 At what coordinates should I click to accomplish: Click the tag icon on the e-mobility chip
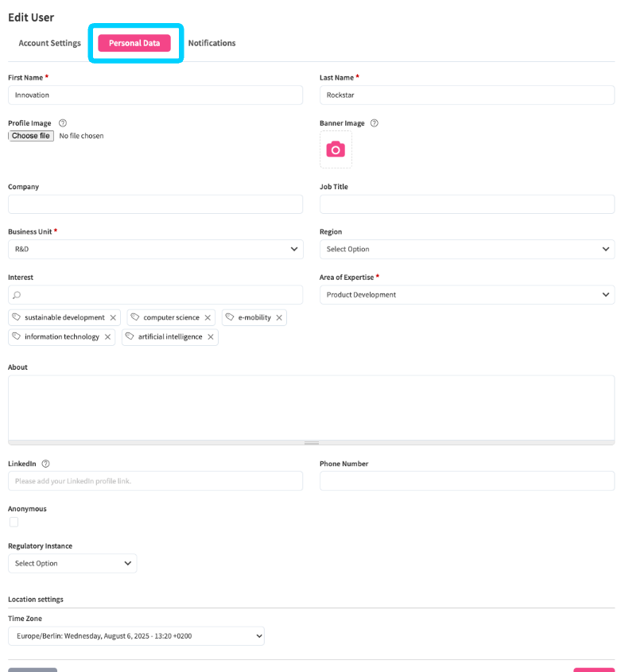[x=230, y=317]
